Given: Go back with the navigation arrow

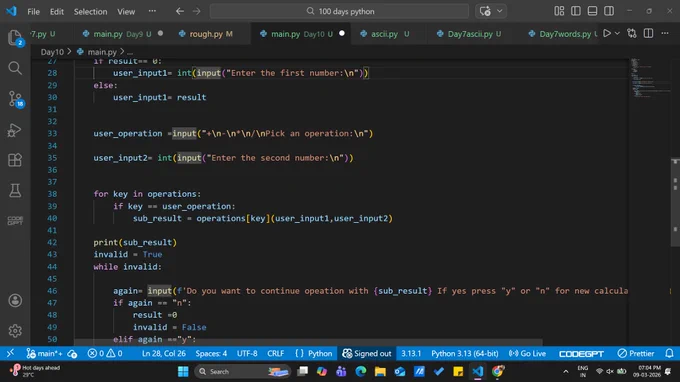Looking at the screenshot, I should click(x=180, y=11).
